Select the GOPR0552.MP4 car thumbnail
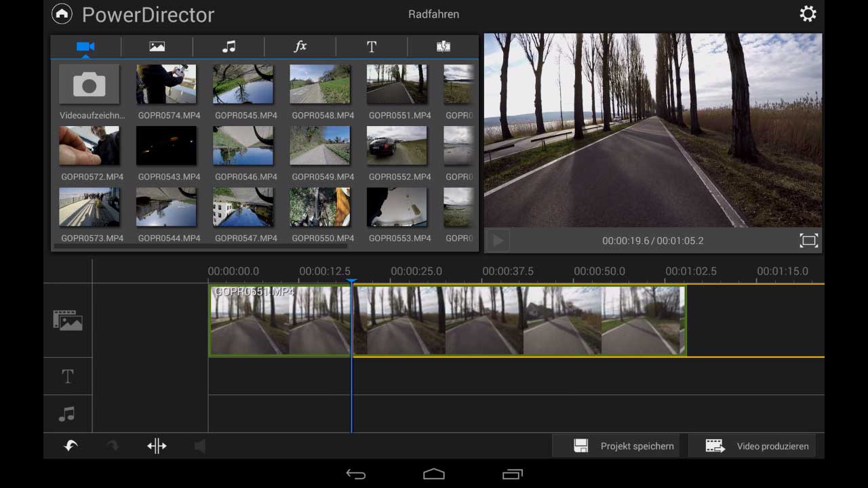 point(397,146)
